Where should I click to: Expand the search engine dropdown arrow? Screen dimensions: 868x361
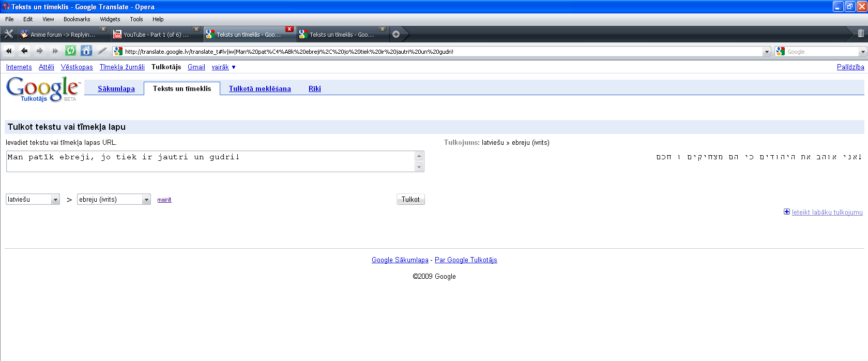pos(862,52)
